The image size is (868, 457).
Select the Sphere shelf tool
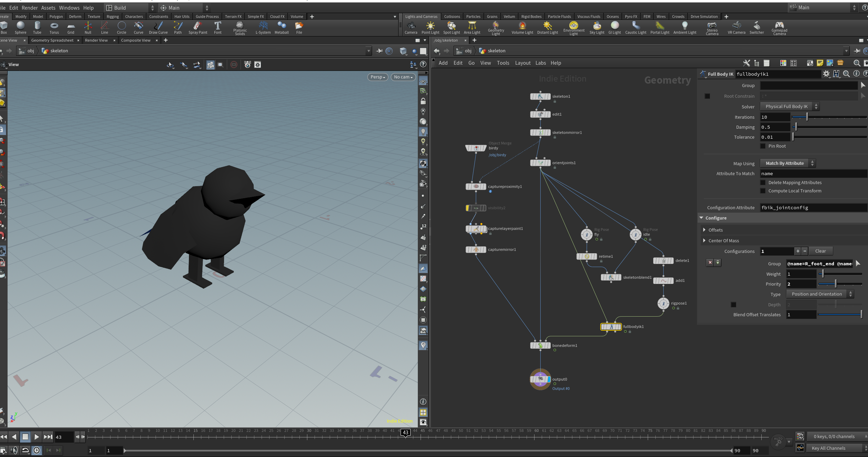(20, 28)
